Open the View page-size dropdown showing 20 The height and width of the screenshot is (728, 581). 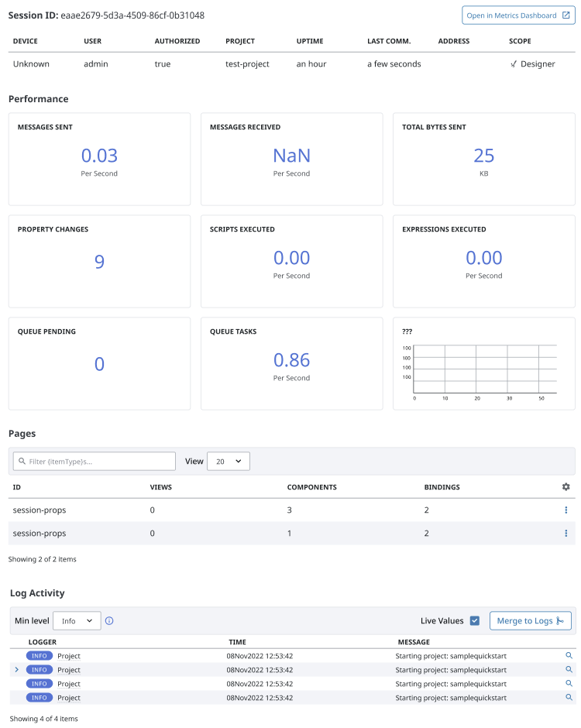click(x=229, y=461)
